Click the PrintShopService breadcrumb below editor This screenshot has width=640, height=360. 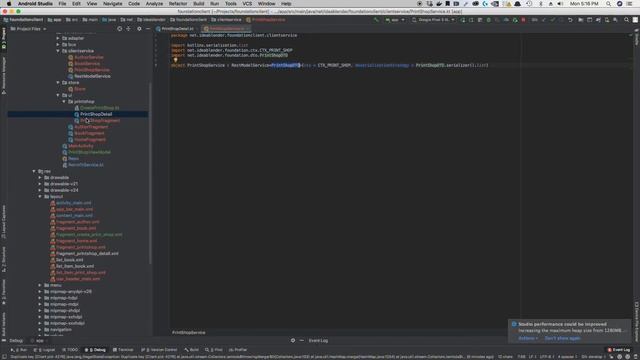coord(189,332)
